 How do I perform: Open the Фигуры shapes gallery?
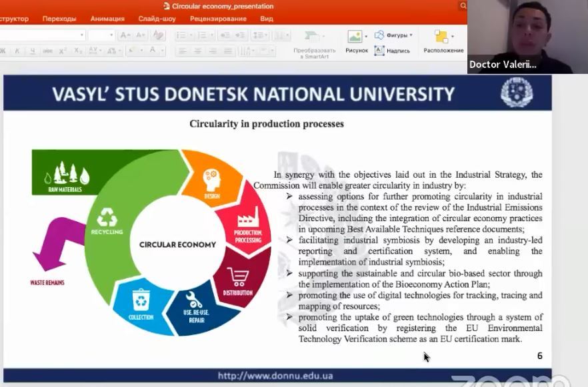[x=393, y=35]
